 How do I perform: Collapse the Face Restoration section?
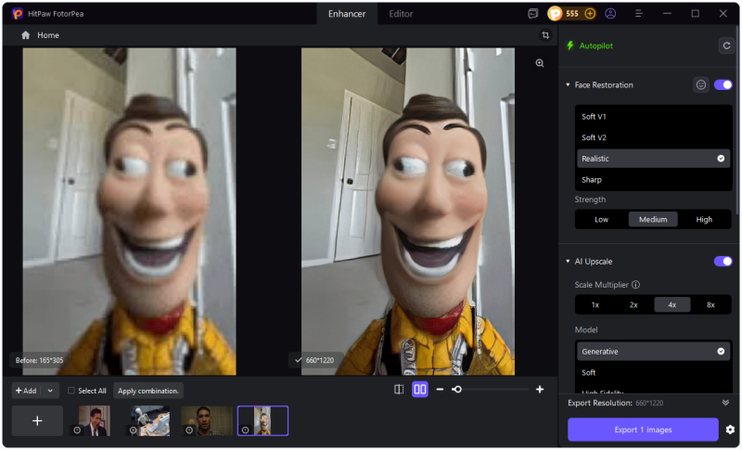[568, 85]
